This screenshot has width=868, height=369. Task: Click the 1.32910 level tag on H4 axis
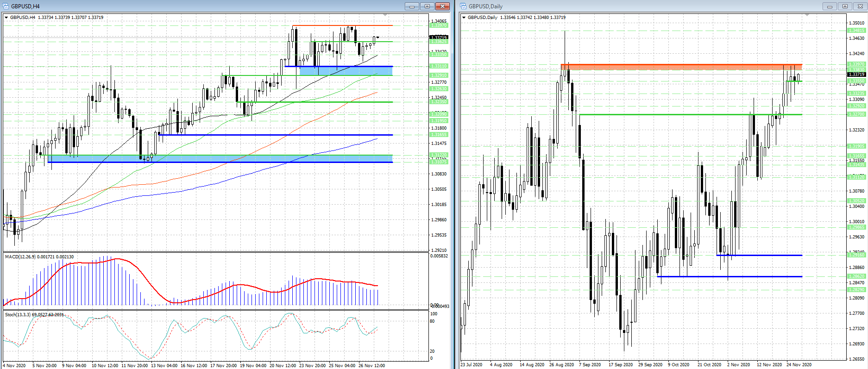[439, 75]
